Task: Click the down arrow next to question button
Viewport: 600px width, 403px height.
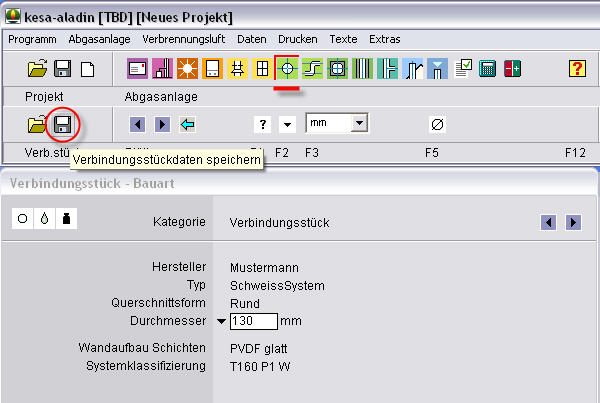Action: pyautogui.click(x=287, y=125)
